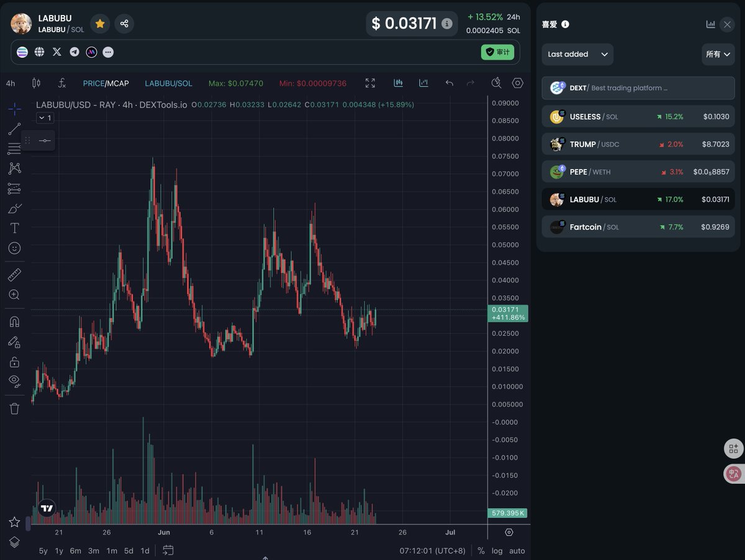Click the TradingView logo on chart
The image size is (745, 560).
click(47, 508)
